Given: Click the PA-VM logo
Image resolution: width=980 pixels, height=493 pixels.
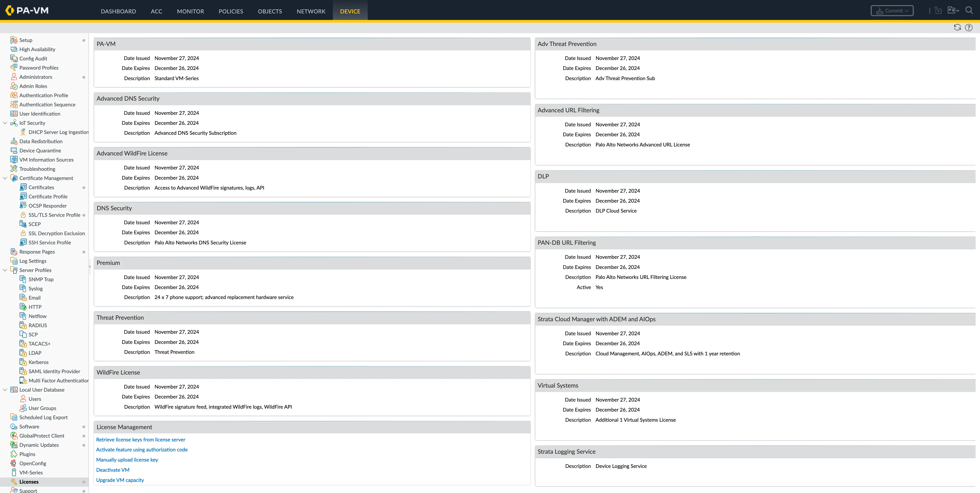Looking at the screenshot, I should point(27,10).
